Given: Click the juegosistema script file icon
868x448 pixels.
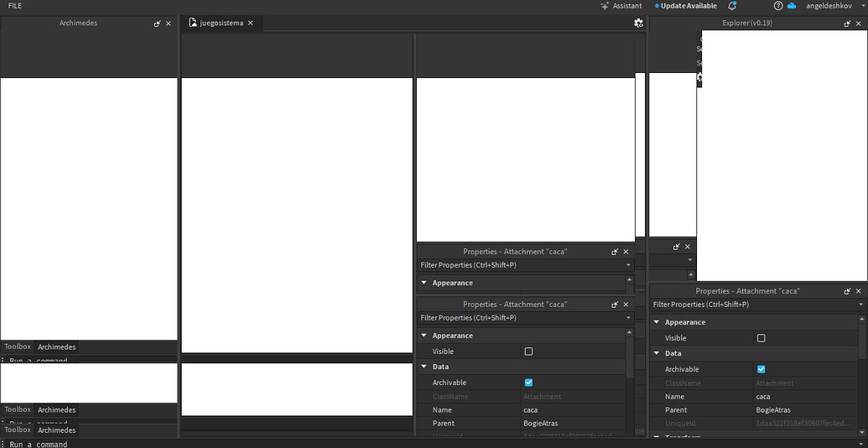Looking at the screenshot, I should 193,23.
